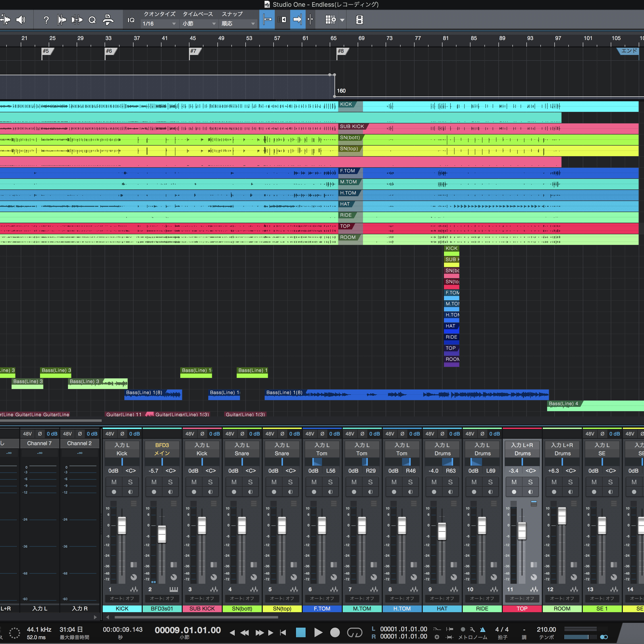Click the ROOM channel volume fader
Image resolution: width=644 pixels, height=644 pixels.
point(562,516)
